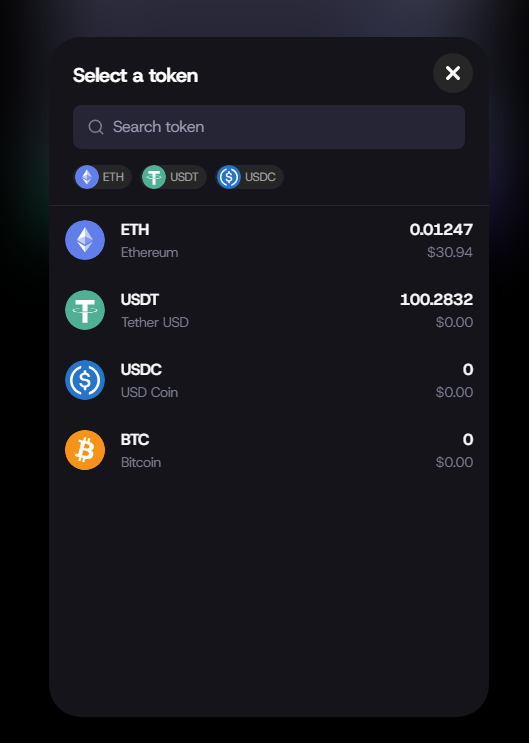Click the USD Coin logo in list
529x743 pixels.
point(85,380)
